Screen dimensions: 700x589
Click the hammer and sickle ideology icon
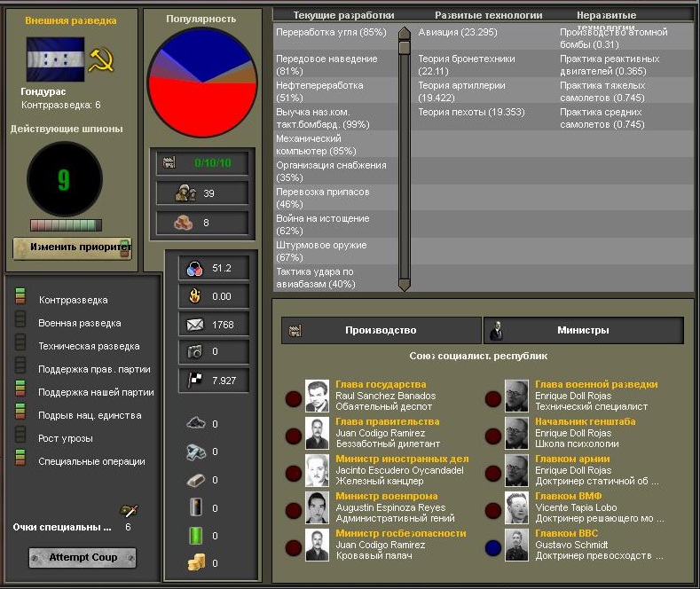coord(101,59)
